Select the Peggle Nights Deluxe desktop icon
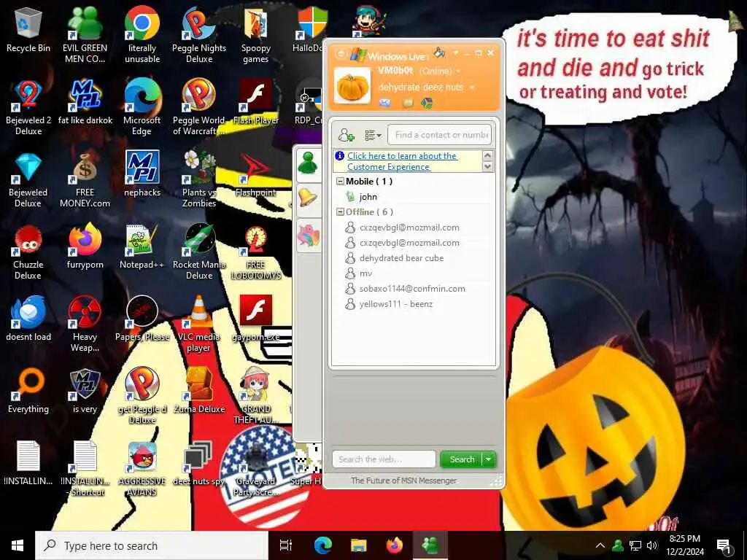The width and height of the screenshot is (747, 560). pos(199,34)
